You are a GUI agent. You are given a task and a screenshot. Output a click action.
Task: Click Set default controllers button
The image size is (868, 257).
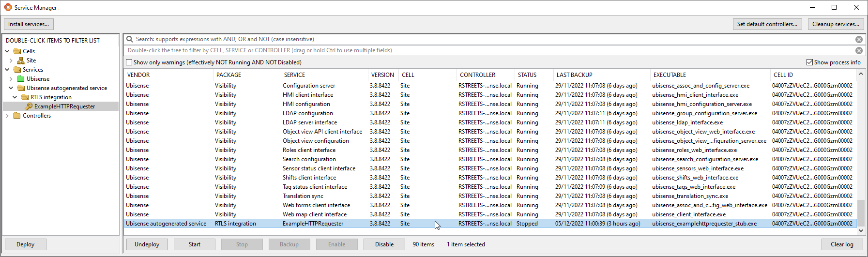[x=767, y=24]
